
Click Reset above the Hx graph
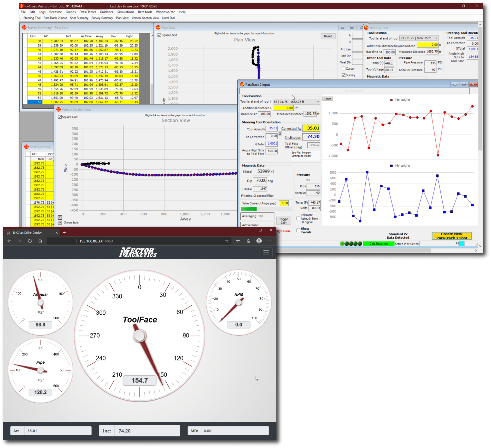[327, 99]
